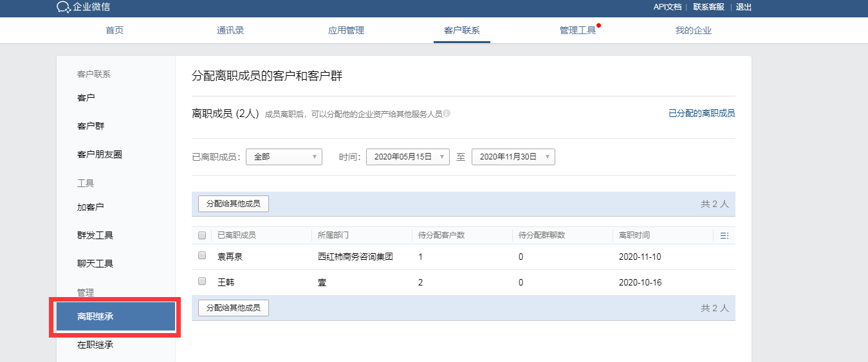Open the API文档 link
The height and width of the screenshot is (362, 868).
click(667, 7)
